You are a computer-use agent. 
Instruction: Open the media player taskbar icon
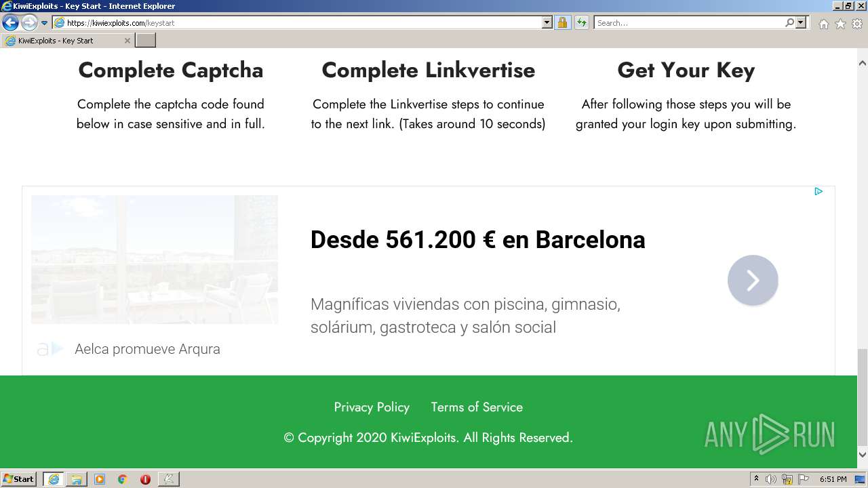100,479
